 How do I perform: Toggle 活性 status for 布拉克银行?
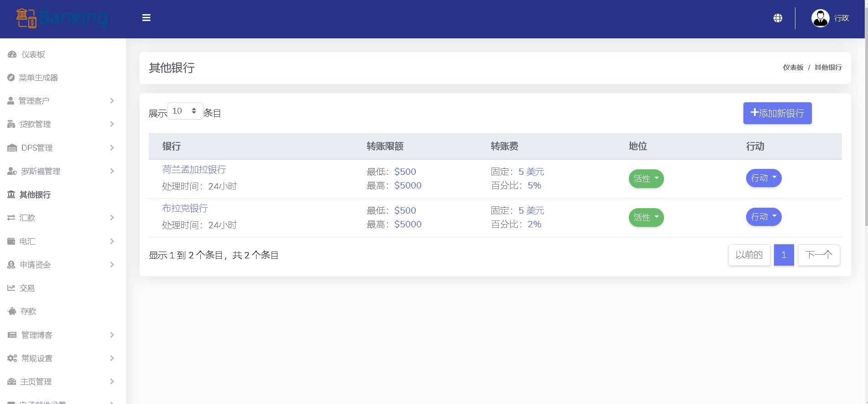[x=646, y=217]
